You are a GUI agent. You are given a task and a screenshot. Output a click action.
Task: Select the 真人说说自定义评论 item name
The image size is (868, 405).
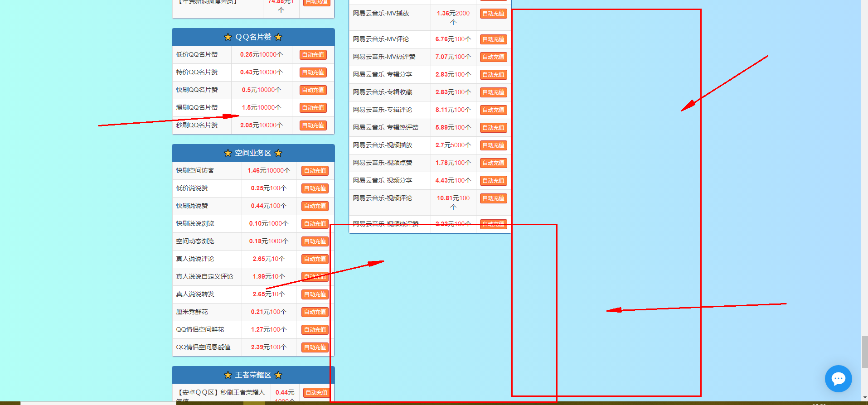click(204, 276)
